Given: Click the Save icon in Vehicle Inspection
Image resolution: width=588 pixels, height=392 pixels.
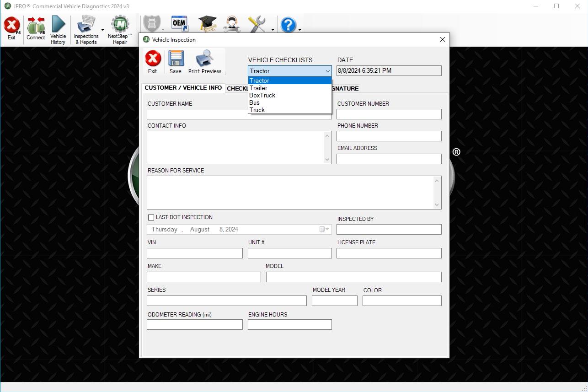Looking at the screenshot, I should click(x=176, y=61).
